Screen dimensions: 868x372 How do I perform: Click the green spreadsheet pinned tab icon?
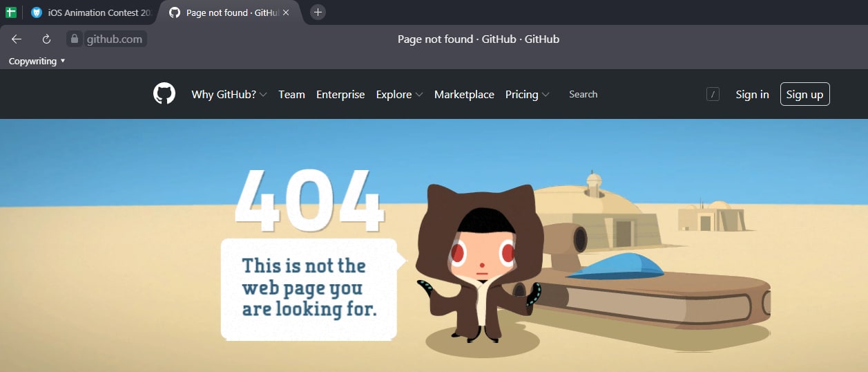(11, 12)
